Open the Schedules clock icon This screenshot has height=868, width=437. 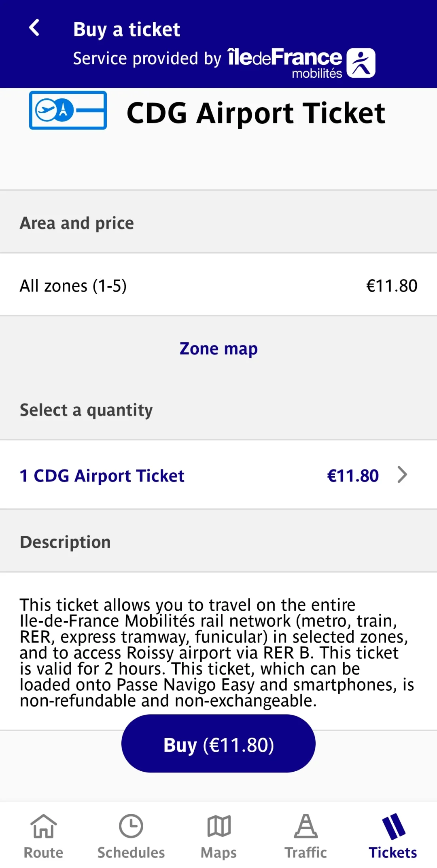(131, 826)
